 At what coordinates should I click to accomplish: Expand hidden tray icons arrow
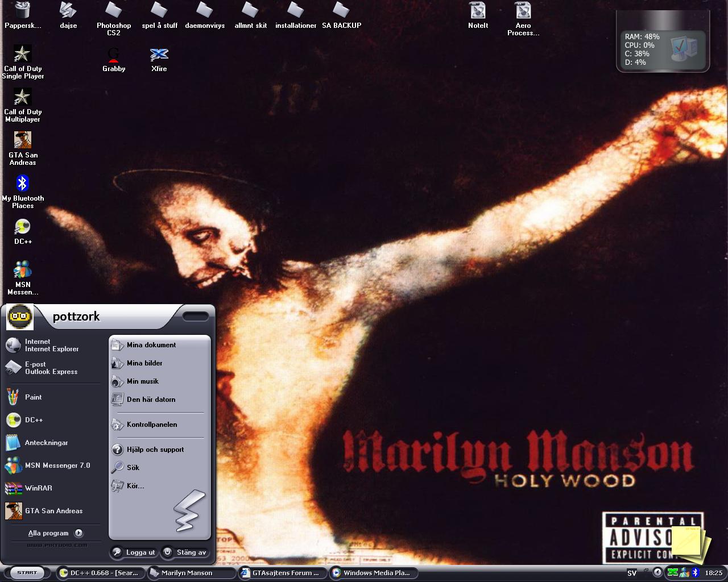658,572
